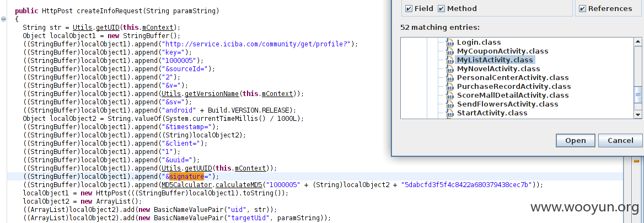Select MyNovelActivity.class in the results list

pyautogui.click(x=498, y=68)
